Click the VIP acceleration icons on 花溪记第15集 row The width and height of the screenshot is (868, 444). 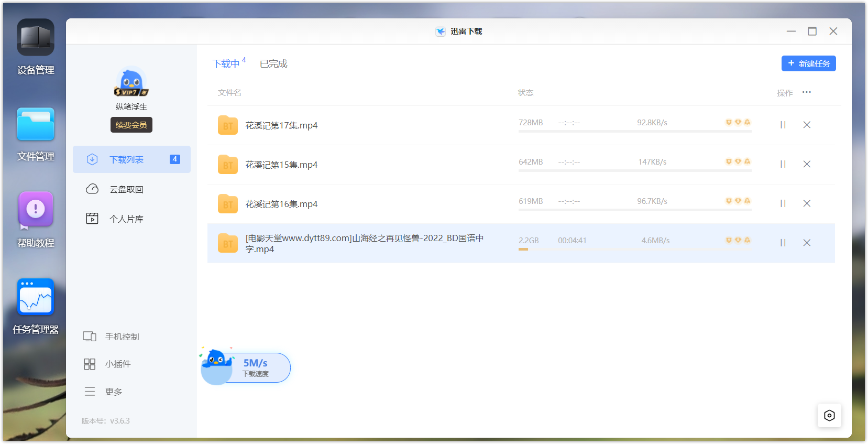738,161
